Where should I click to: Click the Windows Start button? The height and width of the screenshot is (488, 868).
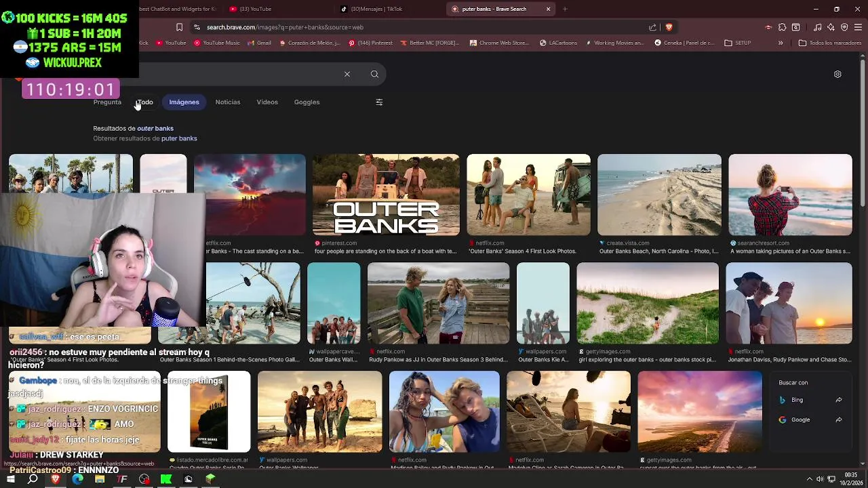click(11, 479)
